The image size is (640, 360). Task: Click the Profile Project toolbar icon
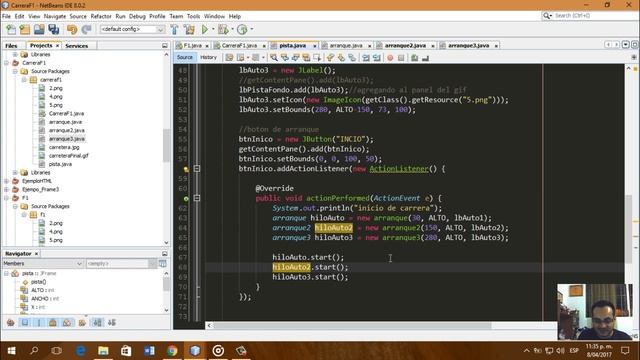pyautogui.click(x=242, y=29)
